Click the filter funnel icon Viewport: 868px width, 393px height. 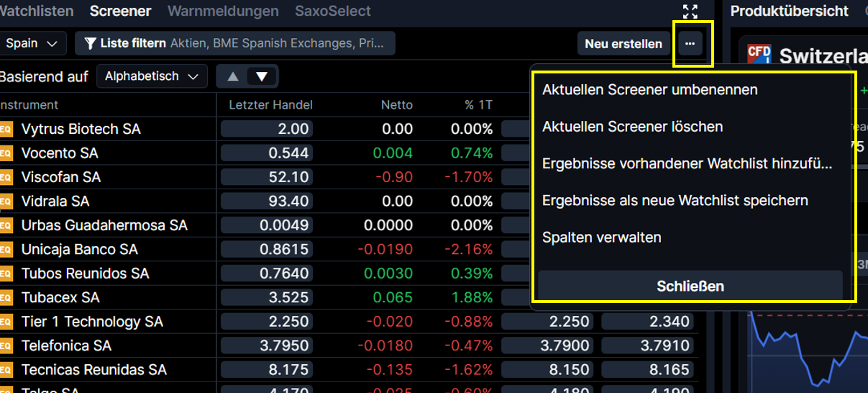tap(90, 44)
